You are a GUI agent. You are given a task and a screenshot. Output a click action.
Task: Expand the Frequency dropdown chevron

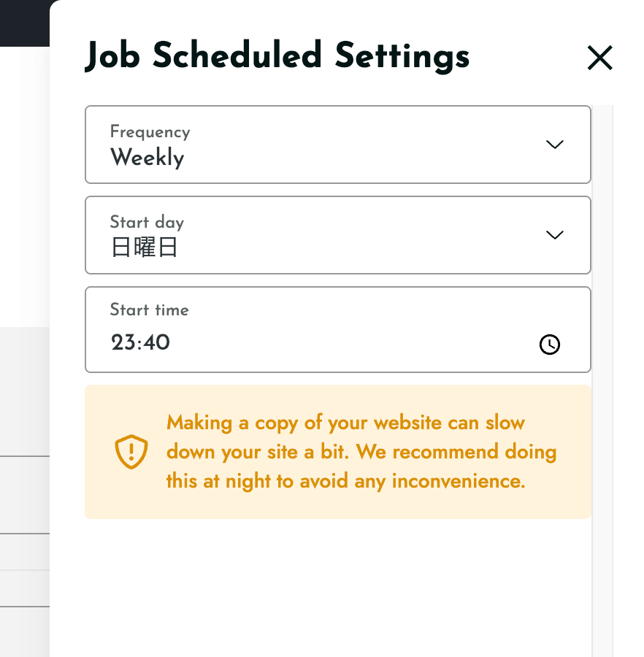[x=555, y=145]
